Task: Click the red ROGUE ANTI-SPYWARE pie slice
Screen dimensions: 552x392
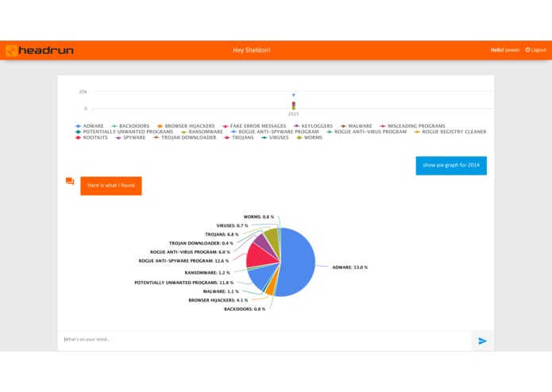Action: pos(260,256)
